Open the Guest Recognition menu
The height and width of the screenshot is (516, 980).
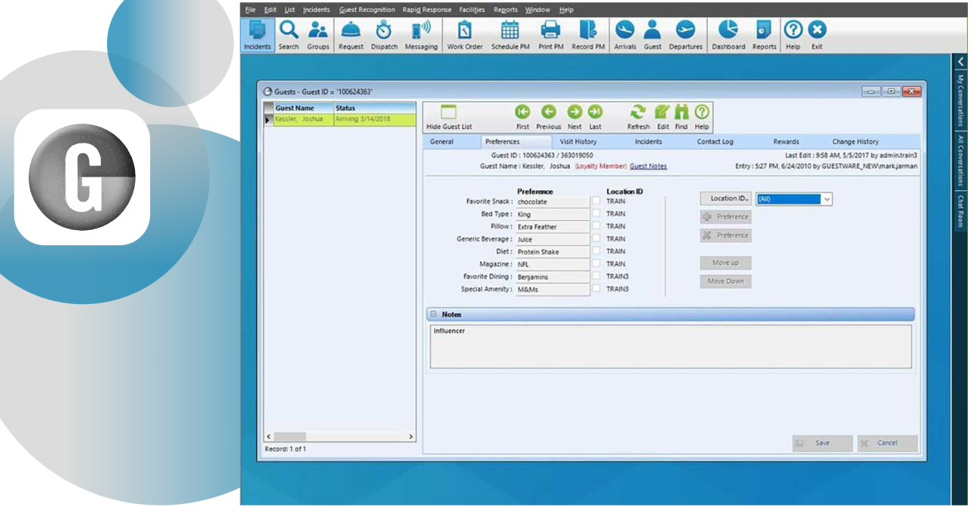click(x=367, y=10)
